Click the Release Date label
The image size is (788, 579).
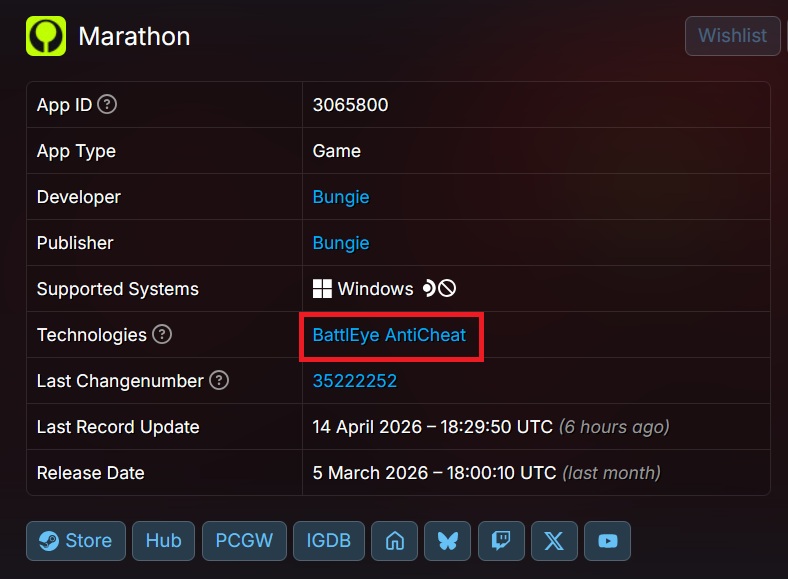[x=90, y=473]
